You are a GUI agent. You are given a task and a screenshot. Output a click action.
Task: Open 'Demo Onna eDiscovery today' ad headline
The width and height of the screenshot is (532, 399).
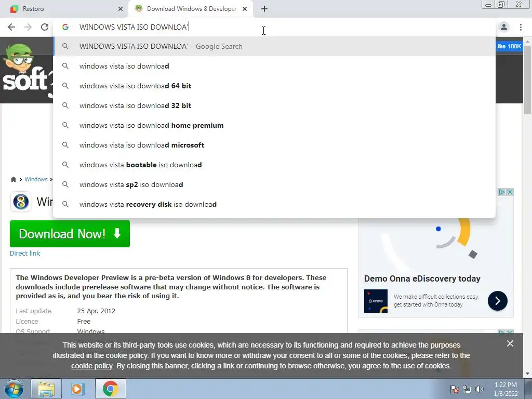coord(422,278)
